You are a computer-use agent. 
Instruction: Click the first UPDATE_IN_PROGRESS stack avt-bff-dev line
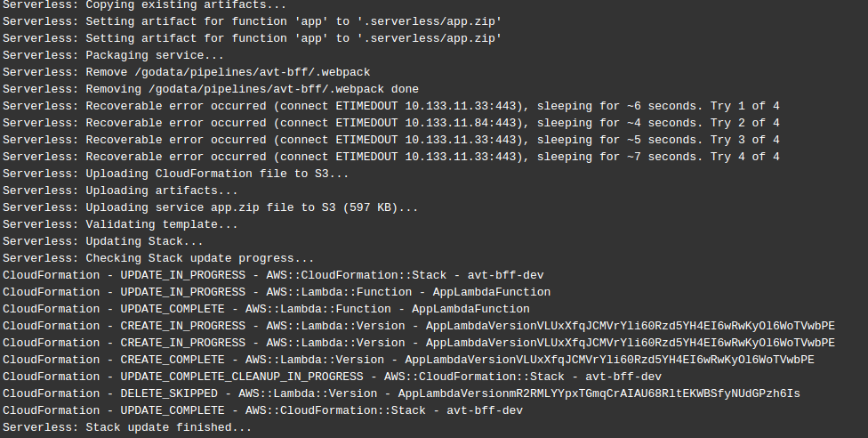[273, 276]
